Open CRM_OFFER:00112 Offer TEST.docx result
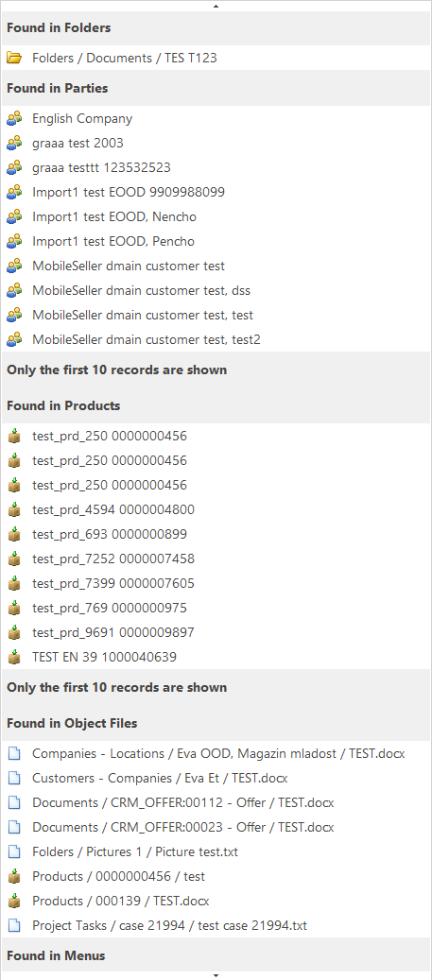This screenshot has height=980, width=432. click(x=216, y=802)
